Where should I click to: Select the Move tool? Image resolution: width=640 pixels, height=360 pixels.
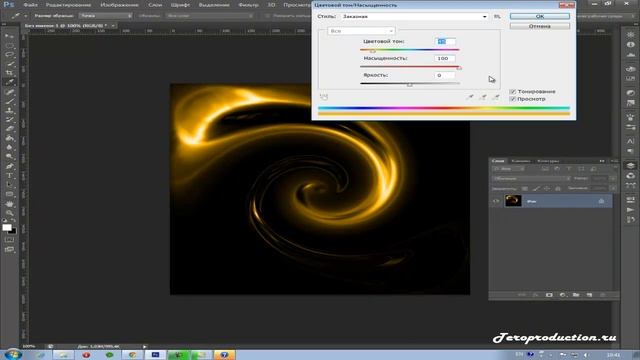pyautogui.click(x=9, y=36)
